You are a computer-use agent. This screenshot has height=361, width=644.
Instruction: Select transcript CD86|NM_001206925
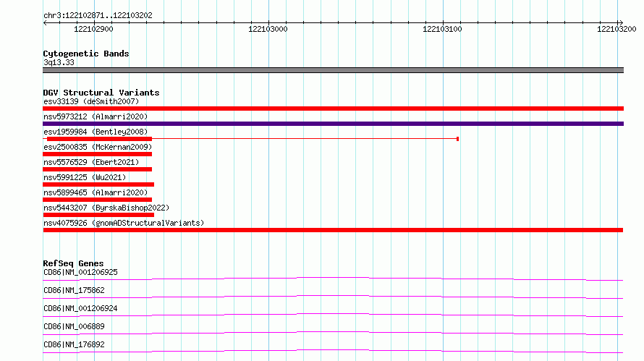(80, 272)
